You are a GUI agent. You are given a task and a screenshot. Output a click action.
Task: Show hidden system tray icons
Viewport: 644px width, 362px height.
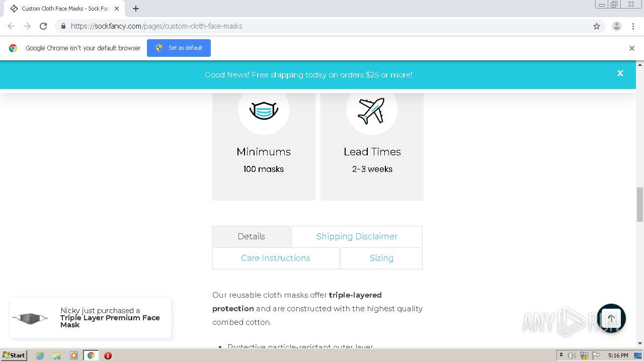(x=561, y=355)
